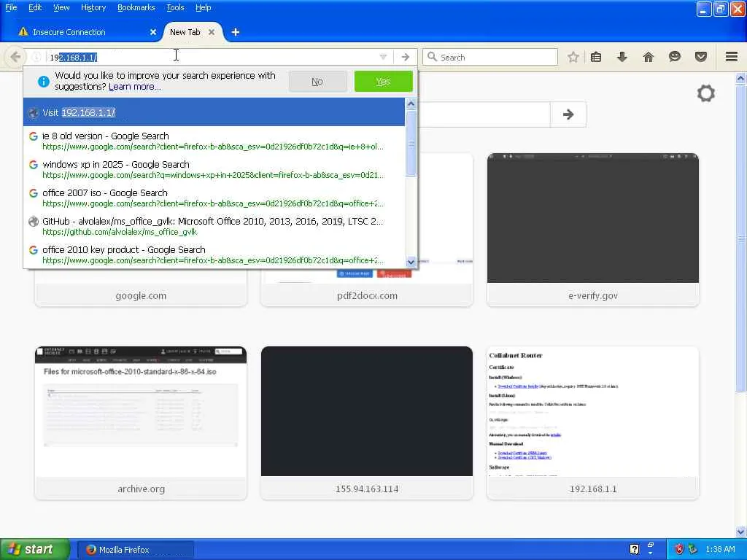Open the 192.168.1.1 Collabnet Router tile
747x560 pixels.
pos(592,423)
